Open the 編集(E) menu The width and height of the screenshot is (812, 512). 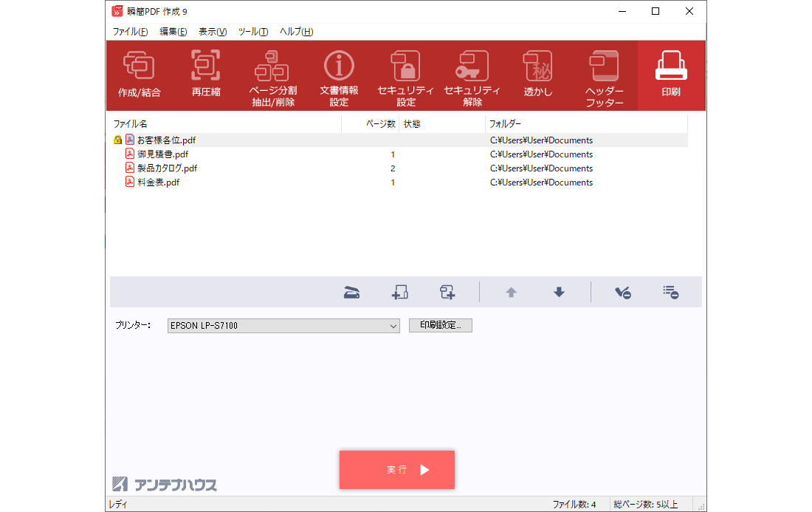pos(173,32)
